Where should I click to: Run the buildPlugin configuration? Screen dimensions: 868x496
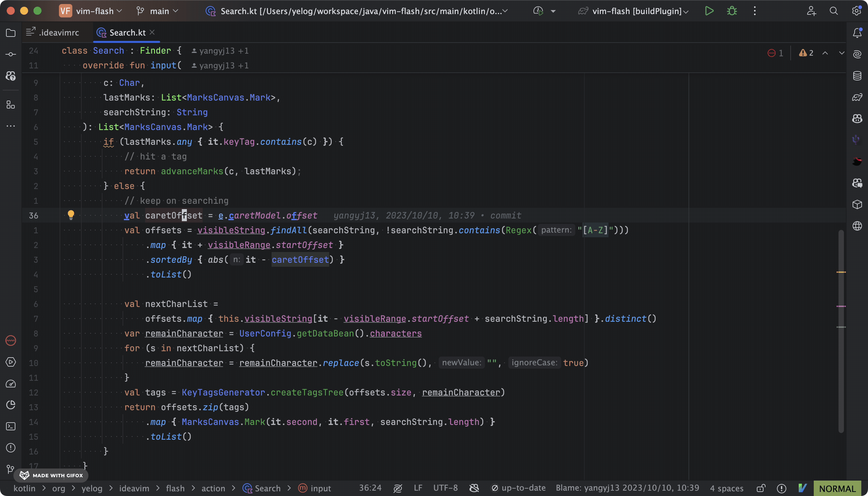709,11
